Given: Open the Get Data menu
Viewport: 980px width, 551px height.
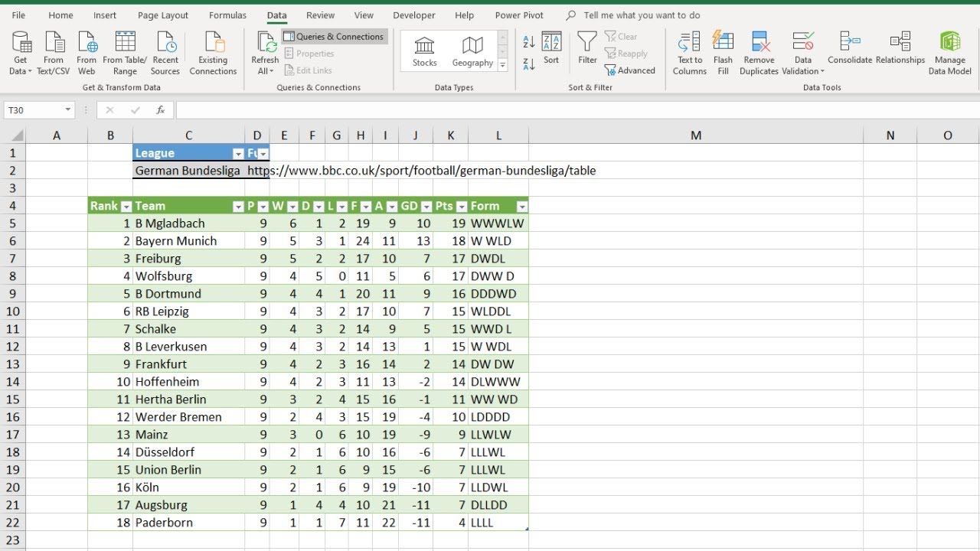Looking at the screenshot, I should point(21,54).
